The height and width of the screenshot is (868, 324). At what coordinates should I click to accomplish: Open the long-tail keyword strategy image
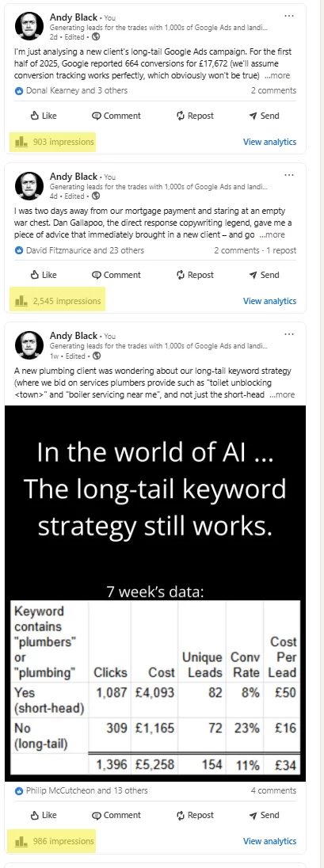pos(155,593)
